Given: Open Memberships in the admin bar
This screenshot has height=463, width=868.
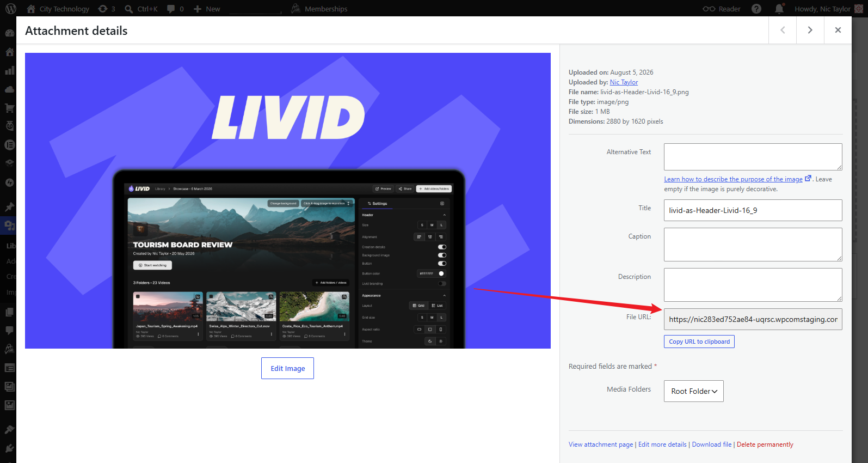Looking at the screenshot, I should [319, 9].
